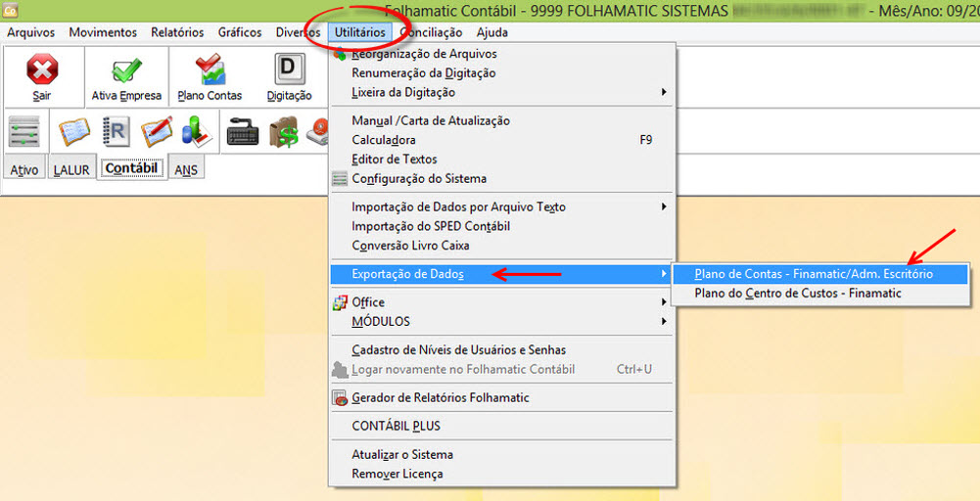
Task: Click the Lixeira da Digitação entry text
Action: coord(403,92)
